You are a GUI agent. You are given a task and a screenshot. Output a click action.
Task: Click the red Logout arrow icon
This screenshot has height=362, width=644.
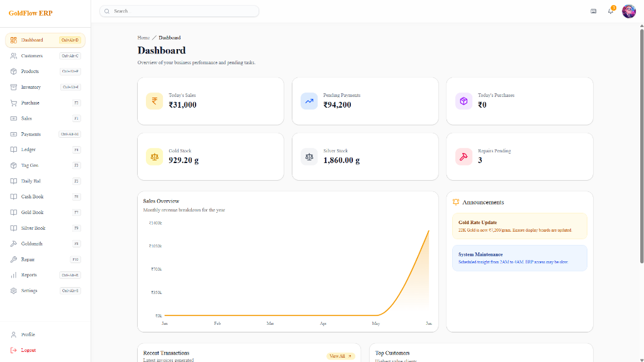[14, 350]
